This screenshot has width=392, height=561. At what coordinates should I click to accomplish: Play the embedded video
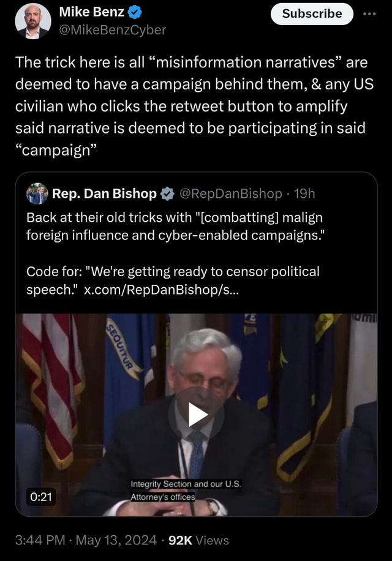196,415
